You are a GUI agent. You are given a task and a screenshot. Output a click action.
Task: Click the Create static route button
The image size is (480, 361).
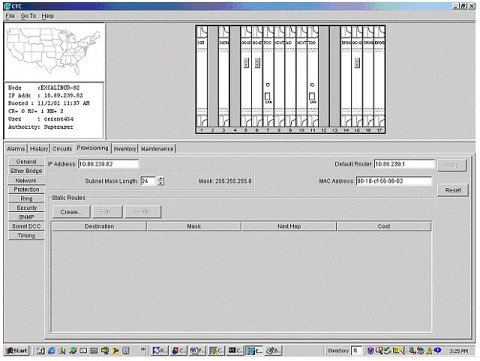[71, 212]
